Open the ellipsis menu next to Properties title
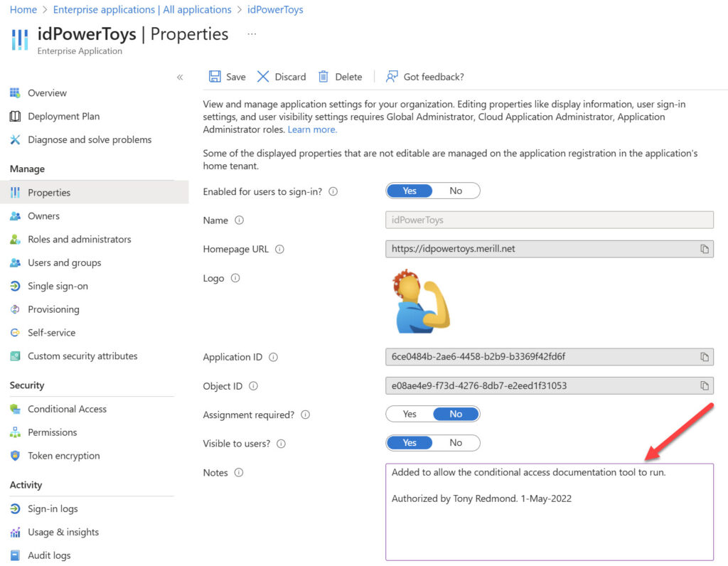 click(253, 33)
